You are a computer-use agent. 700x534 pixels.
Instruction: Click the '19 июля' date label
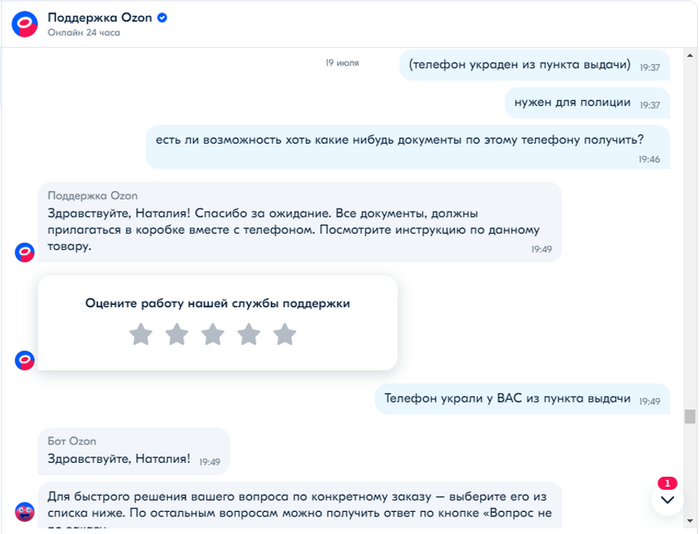click(342, 63)
